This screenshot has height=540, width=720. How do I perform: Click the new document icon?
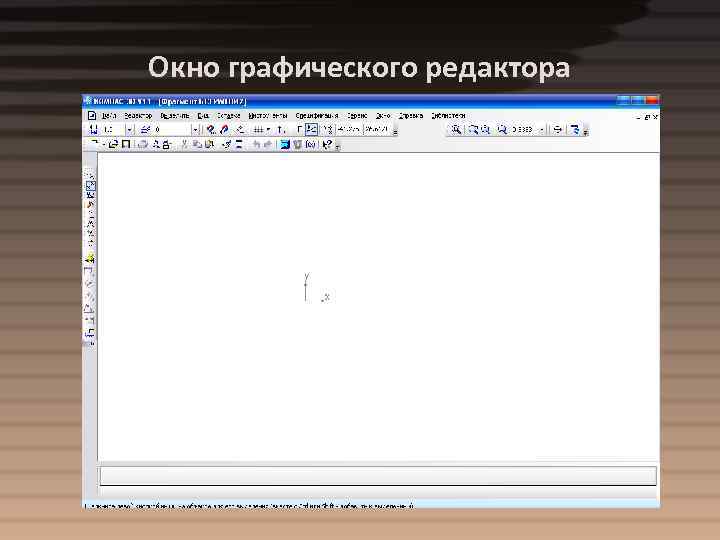coord(94,144)
